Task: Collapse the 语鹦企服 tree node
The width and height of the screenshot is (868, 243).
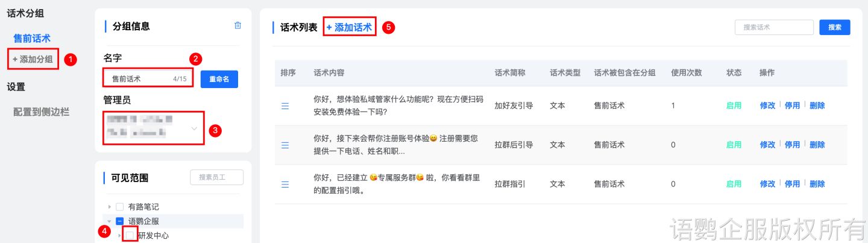Action: (x=110, y=221)
